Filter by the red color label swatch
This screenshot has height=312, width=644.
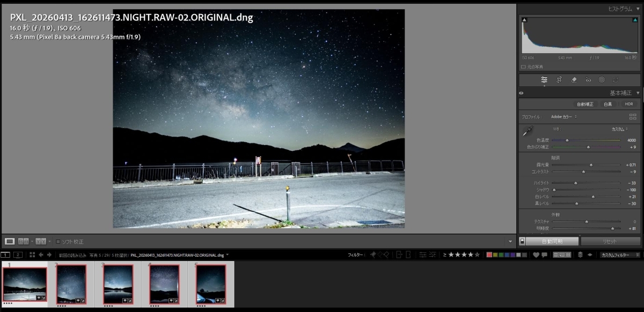[x=489, y=255]
